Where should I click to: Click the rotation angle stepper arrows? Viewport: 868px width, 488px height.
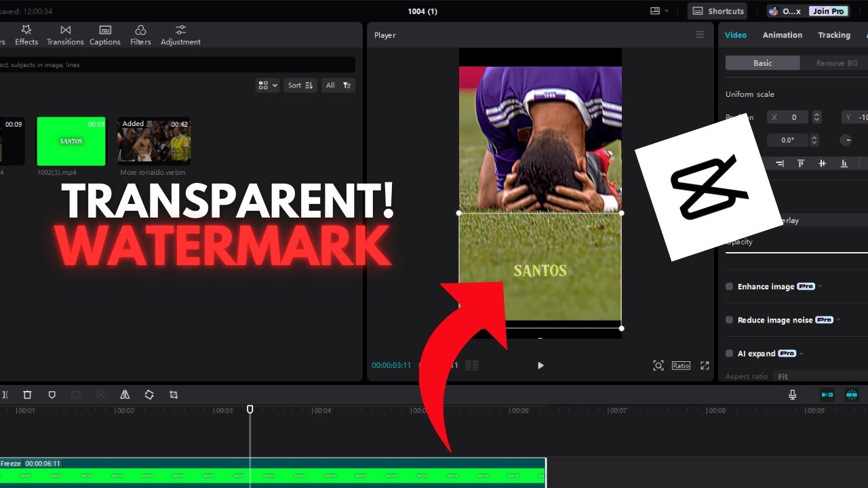pyautogui.click(x=814, y=140)
